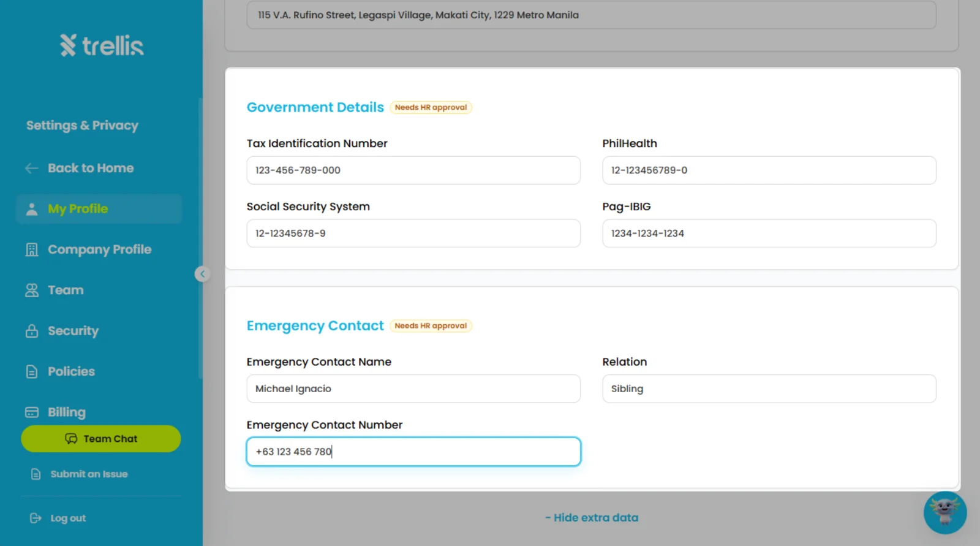Edit the Pag-IBIG number field
This screenshot has height=546, width=980.
(x=769, y=233)
